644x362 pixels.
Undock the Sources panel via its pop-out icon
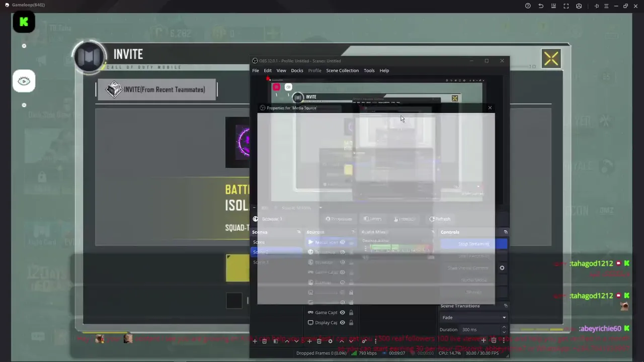[x=353, y=232]
